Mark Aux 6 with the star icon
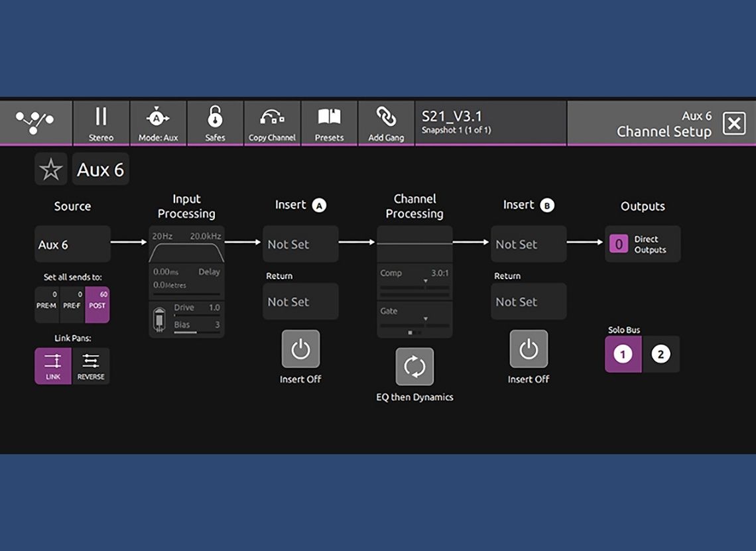756x551 pixels. pos(51,170)
